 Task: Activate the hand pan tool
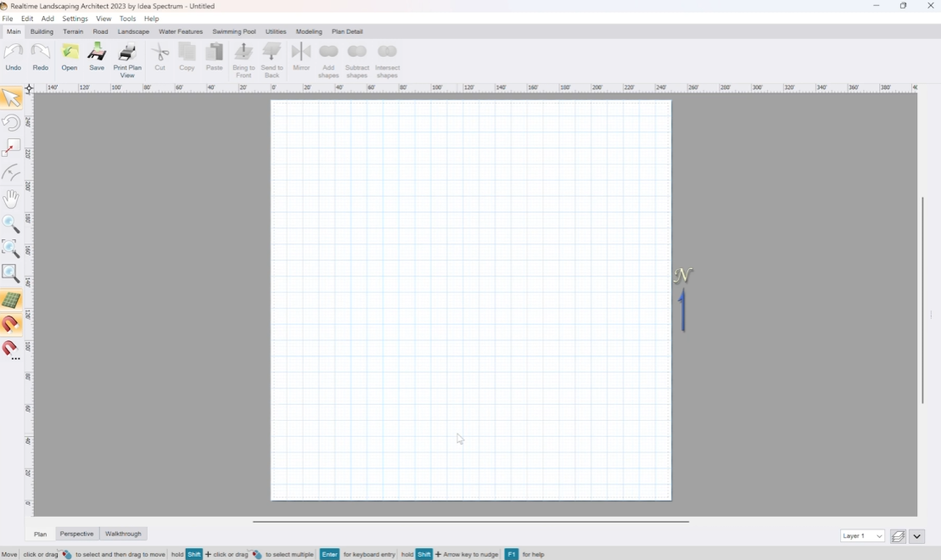pyautogui.click(x=11, y=199)
